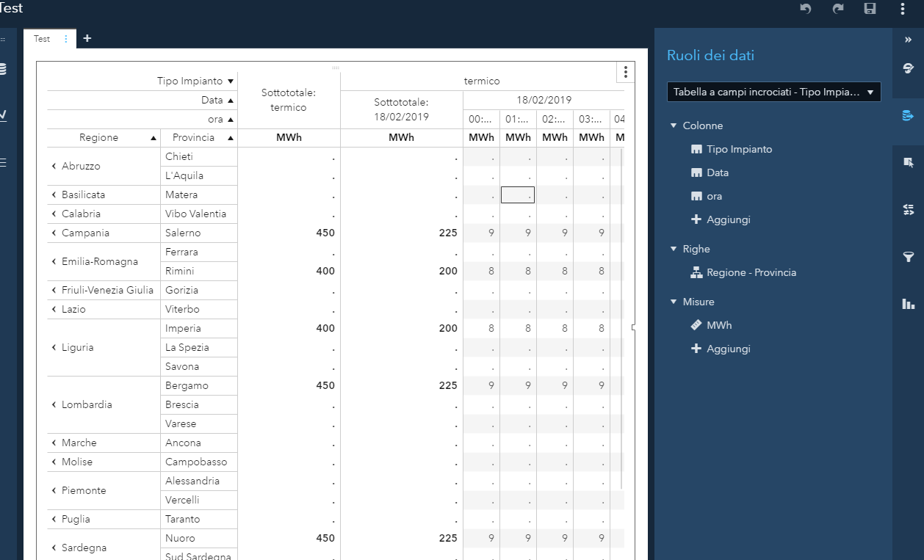Click the Undo icon in the top bar
924x560 pixels.
click(806, 9)
